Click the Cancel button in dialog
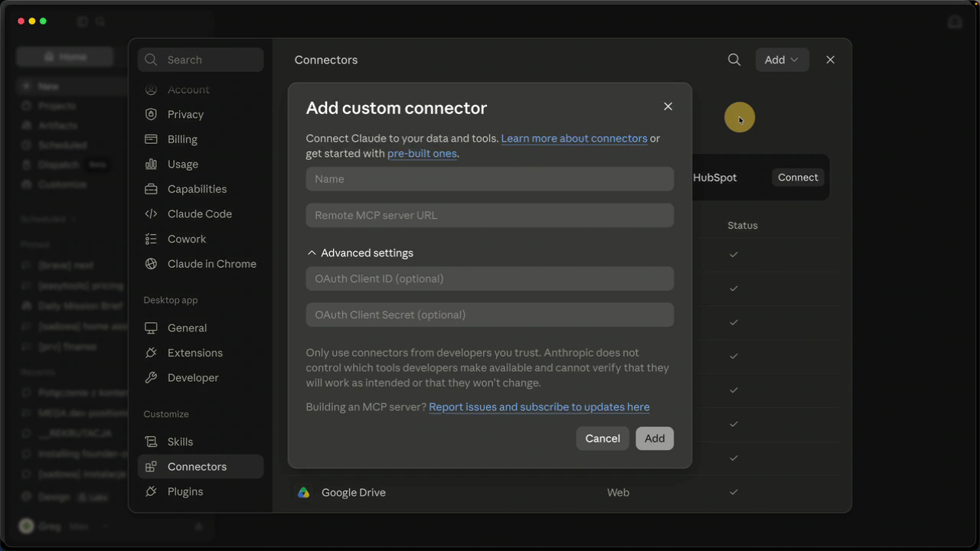Screen dimensions: 980x551 click(603, 439)
